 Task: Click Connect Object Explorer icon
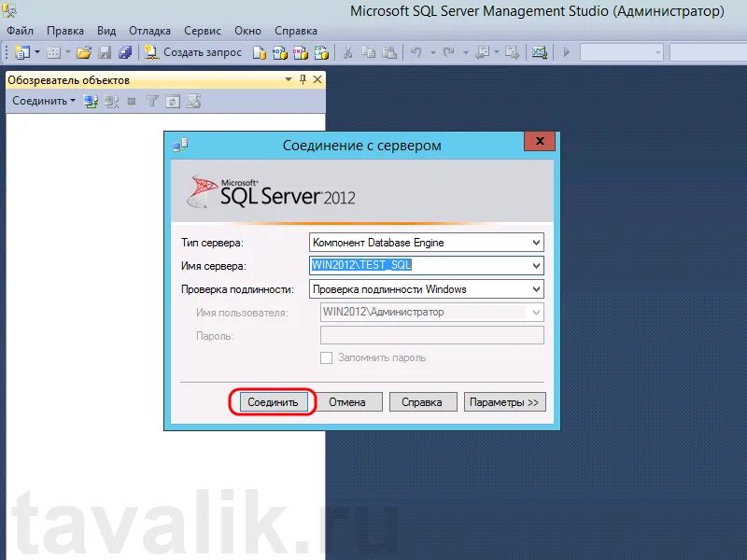pyautogui.click(x=91, y=101)
